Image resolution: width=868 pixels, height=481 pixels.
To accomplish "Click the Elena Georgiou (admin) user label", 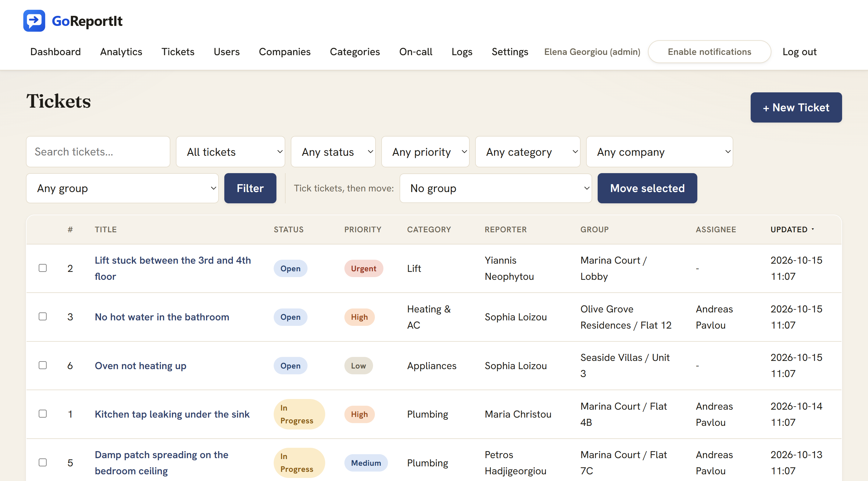I will 592,52.
